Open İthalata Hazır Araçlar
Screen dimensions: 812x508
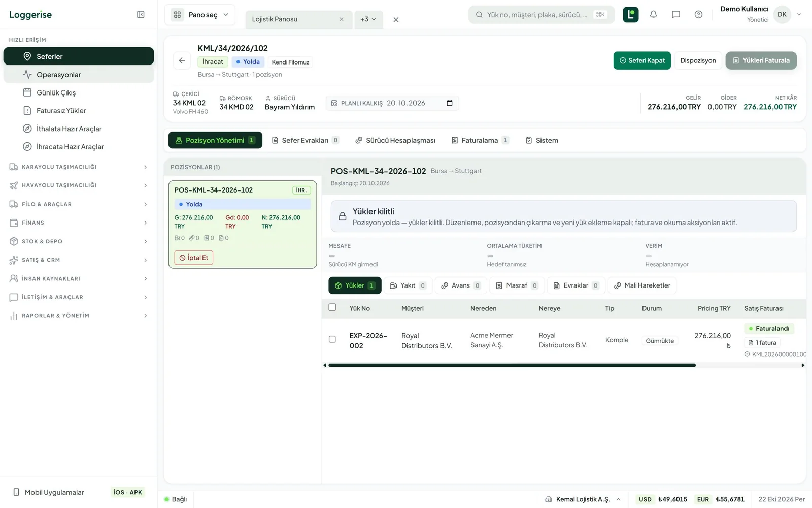coord(79,129)
